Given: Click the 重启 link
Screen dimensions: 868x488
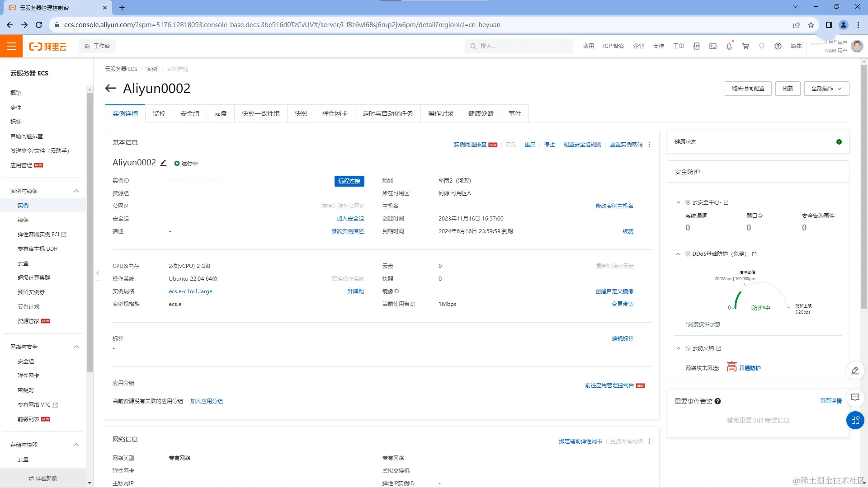Looking at the screenshot, I should (530, 145).
